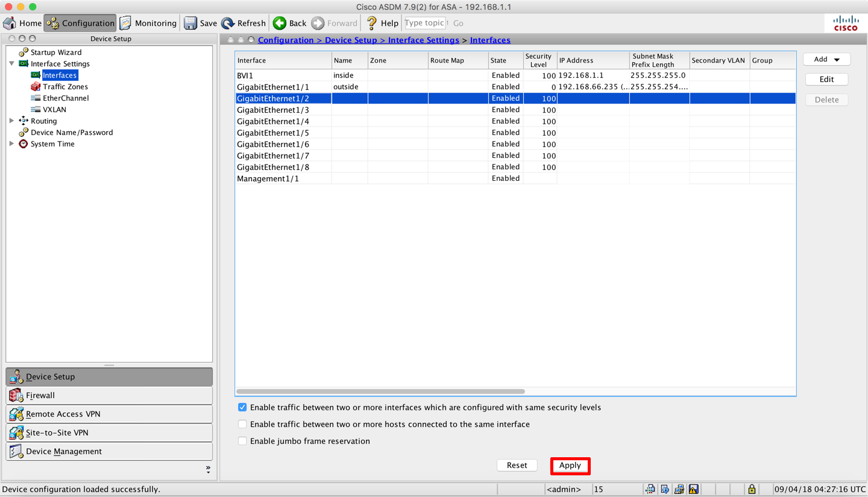The height and width of the screenshot is (497, 868).
Task: Open the Site-to-Site VPN panel
Action: (x=109, y=433)
